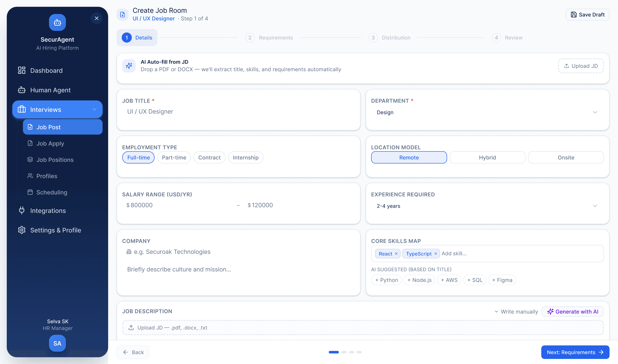Close the sidebar with the X button

[x=97, y=18]
